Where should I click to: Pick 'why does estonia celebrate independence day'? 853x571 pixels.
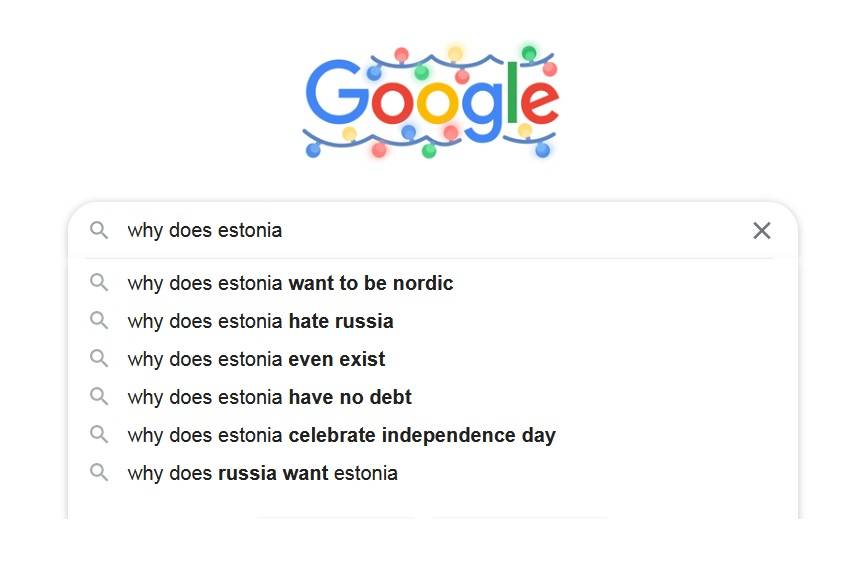coord(432,435)
